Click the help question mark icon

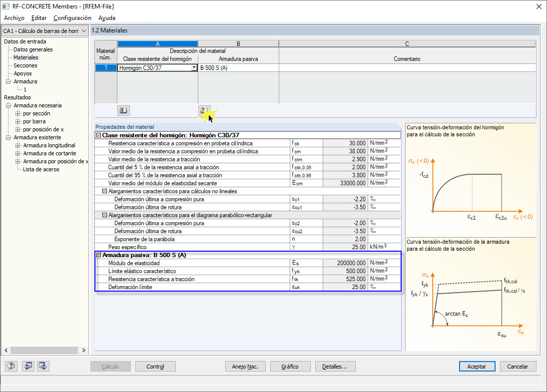11,366
